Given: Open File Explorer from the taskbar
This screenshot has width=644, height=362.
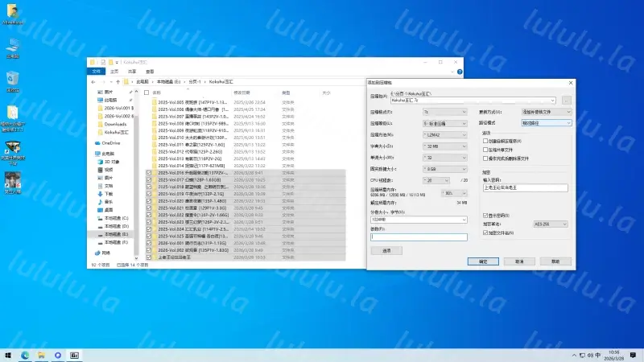Looking at the screenshot, I should coord(42,356).
